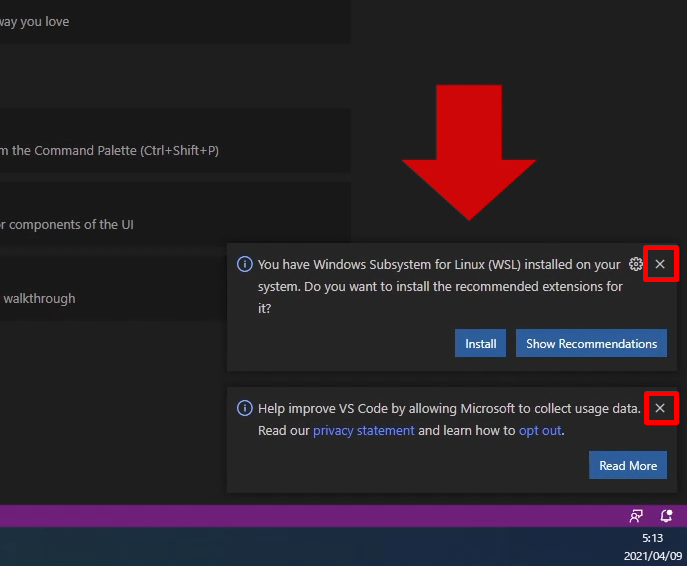Select the 'components of the UI' item
Viewport: 687px width, 566px height.
[x=175, y=214]
